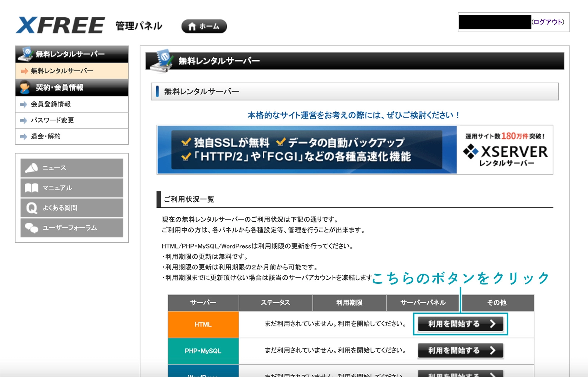Open パスワード変更 in sidebar
This screenshot has width=588, height=377.
click(x=72, y=120)
